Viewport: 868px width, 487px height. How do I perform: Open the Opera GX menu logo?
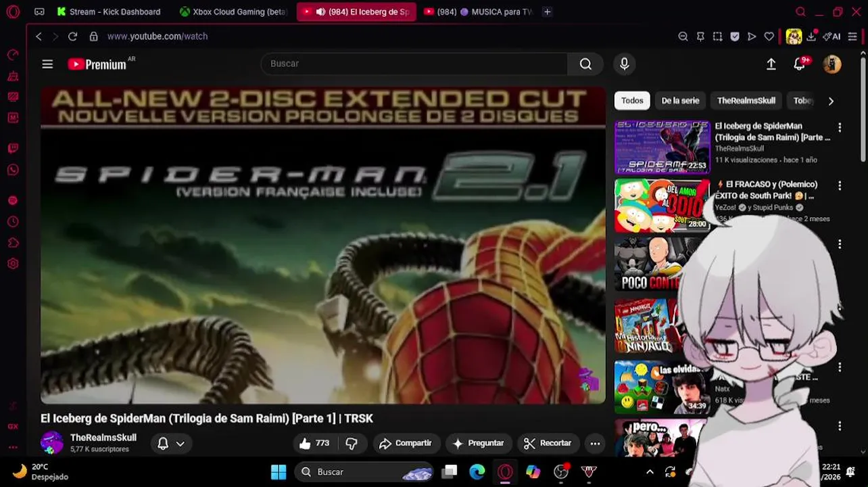13,11
